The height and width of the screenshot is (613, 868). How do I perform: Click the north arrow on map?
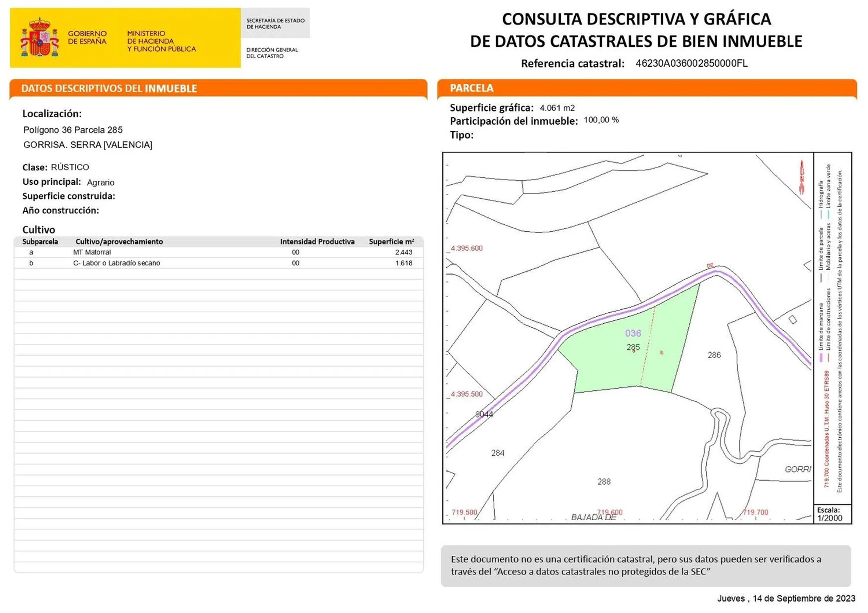801,177
